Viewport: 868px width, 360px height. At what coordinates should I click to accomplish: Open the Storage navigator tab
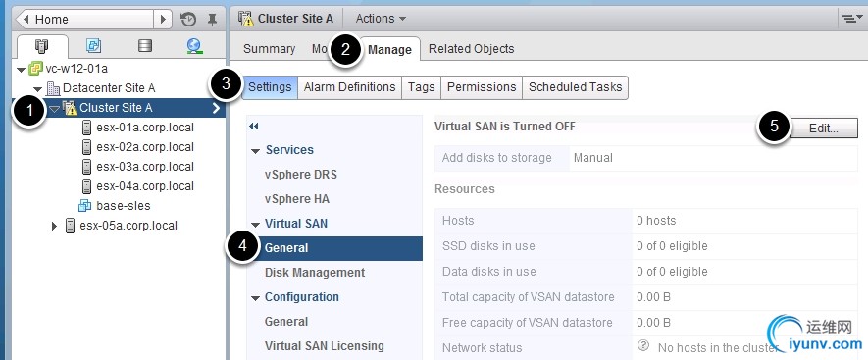[x=145, y=46]
